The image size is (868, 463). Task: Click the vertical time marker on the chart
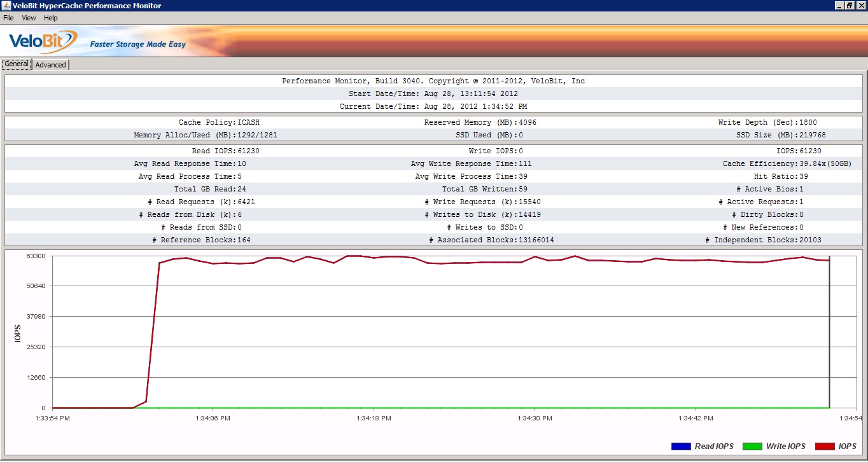829,331
